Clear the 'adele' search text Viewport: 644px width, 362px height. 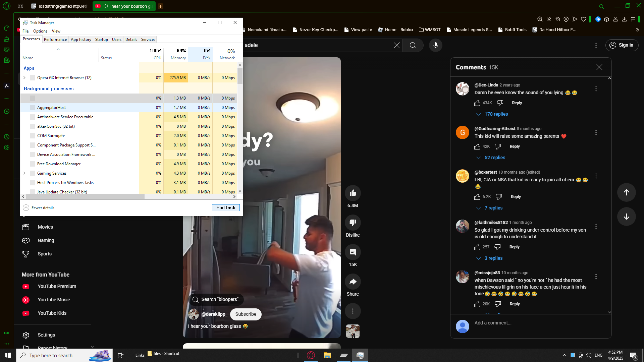coord(396,45)
